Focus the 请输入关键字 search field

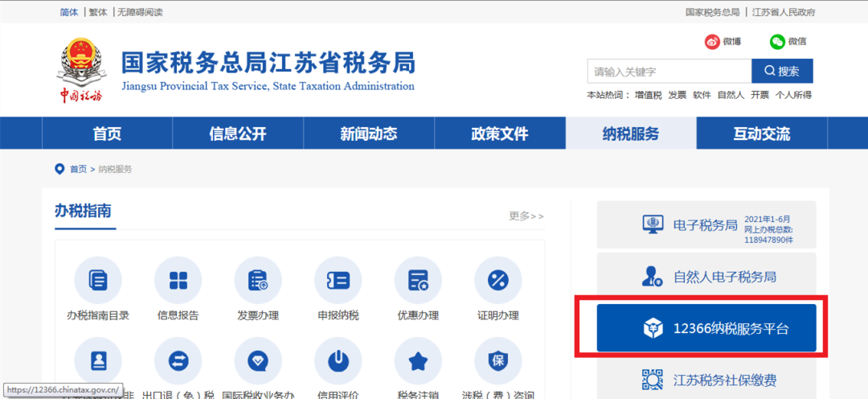(669, 71)
